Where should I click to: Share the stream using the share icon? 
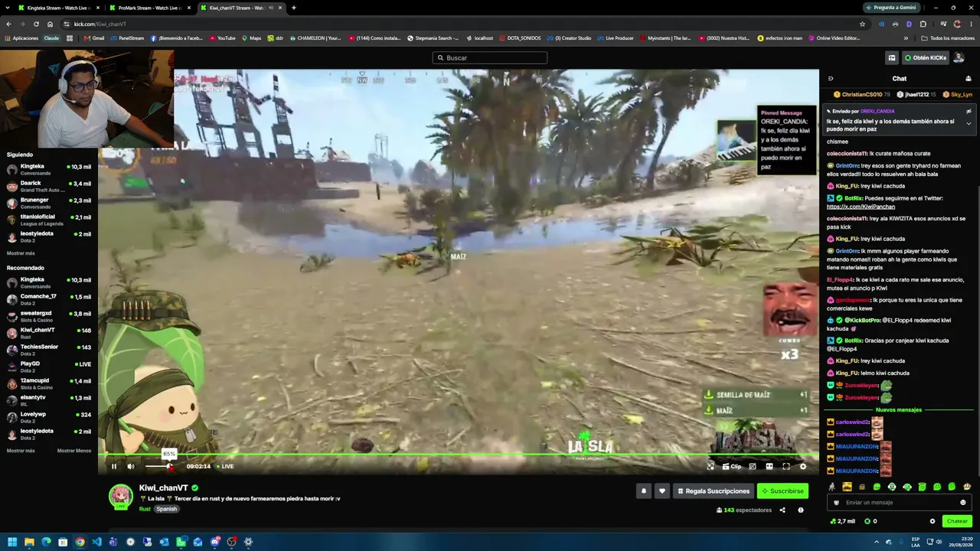pyautogui.click(x=782, y=510)
